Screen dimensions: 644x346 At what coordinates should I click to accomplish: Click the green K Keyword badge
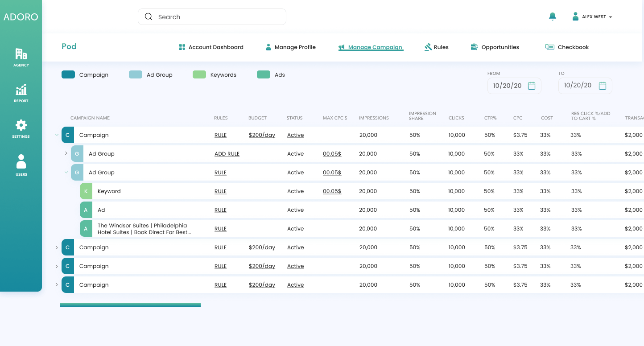(x=86, y=191)
